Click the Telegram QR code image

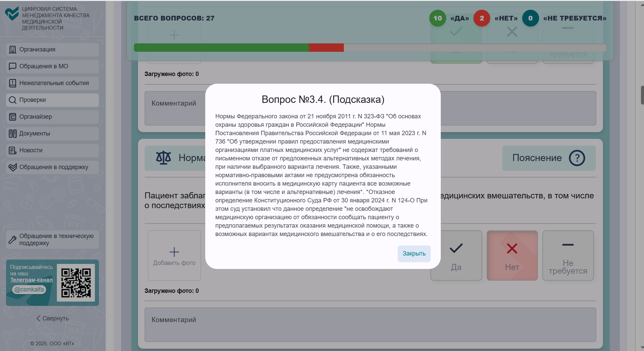[76, 282]
